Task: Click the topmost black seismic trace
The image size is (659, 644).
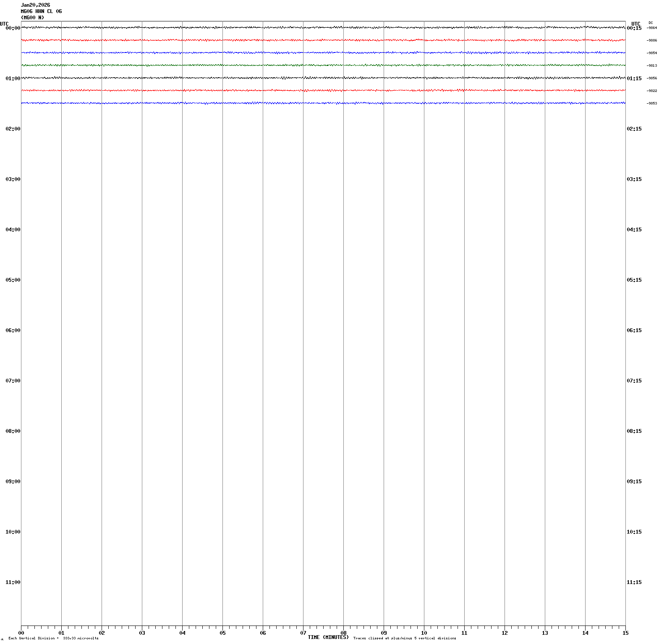Action: (x=323, y=28)
